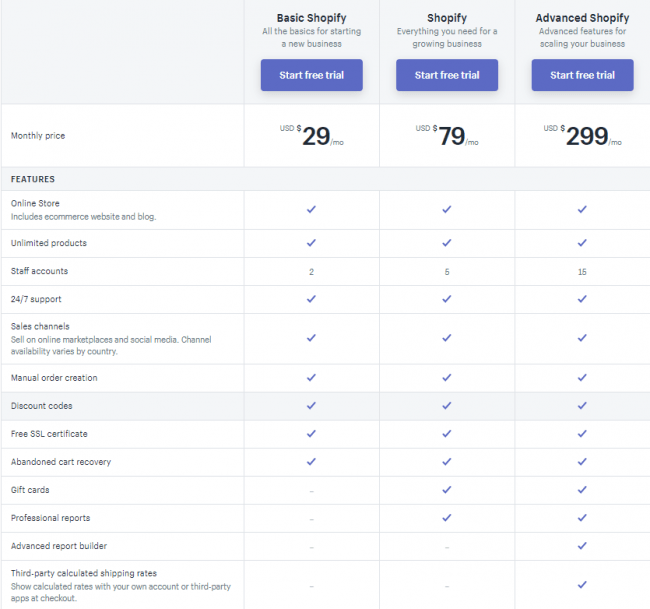The height and width of the screenshot is (609, 650).
Task: Click the Monthly price row label
Action: click(x=38, y=136)
